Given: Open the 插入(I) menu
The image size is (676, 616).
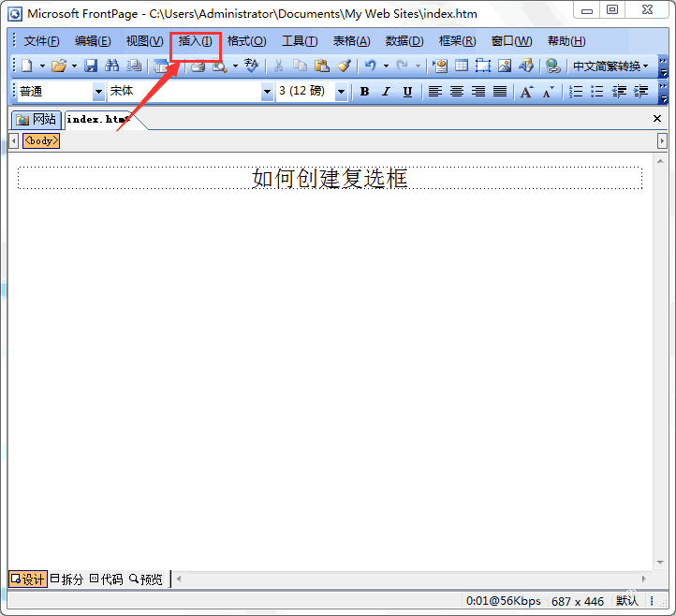Looking at the screenshot, I should [196, 41].
